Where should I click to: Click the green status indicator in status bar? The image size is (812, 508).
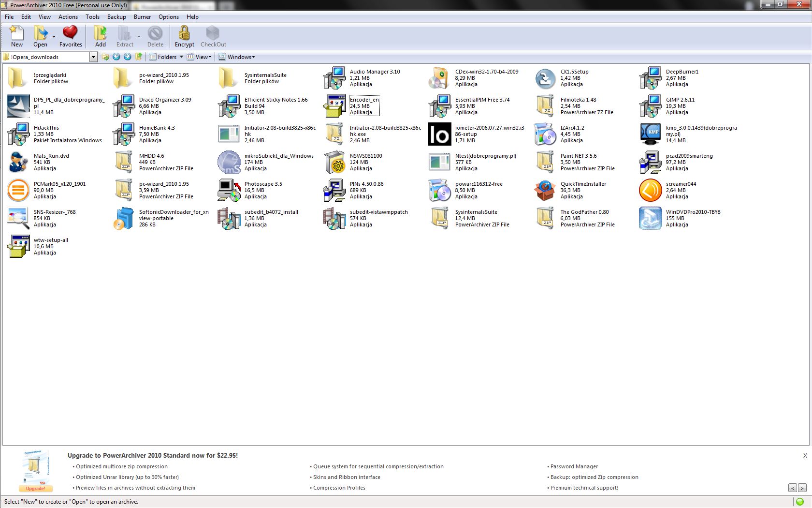800,502
